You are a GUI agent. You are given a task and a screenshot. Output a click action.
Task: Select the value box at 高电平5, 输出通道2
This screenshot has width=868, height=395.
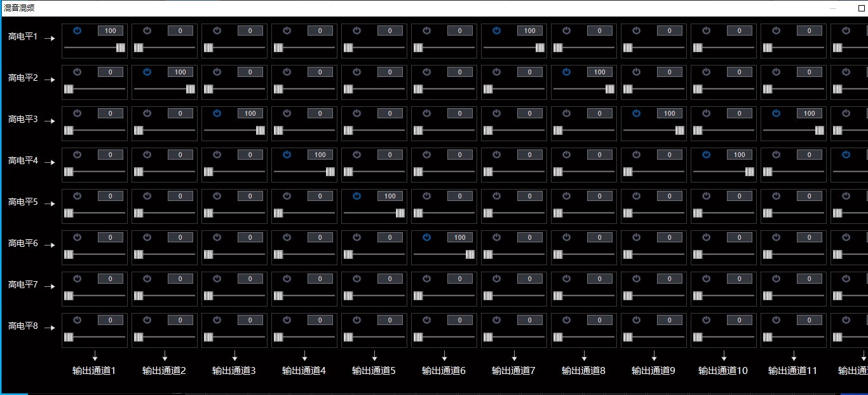point(180,196)
